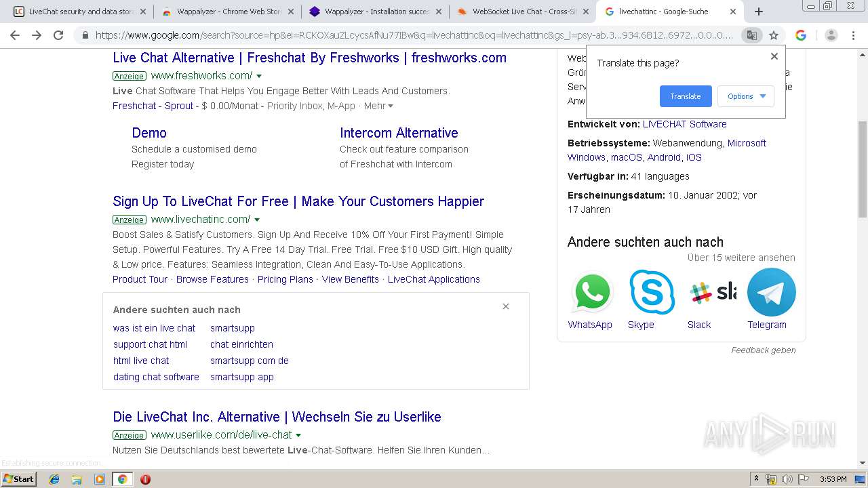Click the volume speaker tray icon
Viewport: 868px width, 488px height.
pyautogui.click(x=787, y=479)
